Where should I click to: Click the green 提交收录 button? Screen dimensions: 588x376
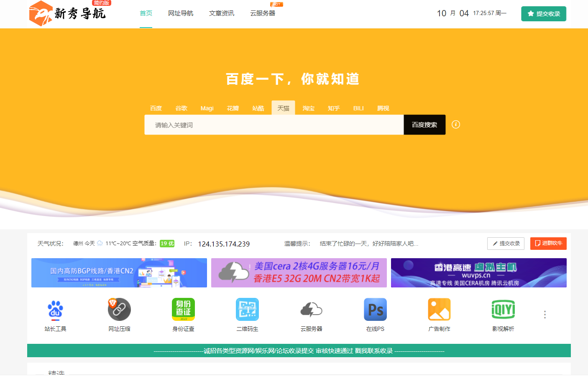tap(543, 13)
